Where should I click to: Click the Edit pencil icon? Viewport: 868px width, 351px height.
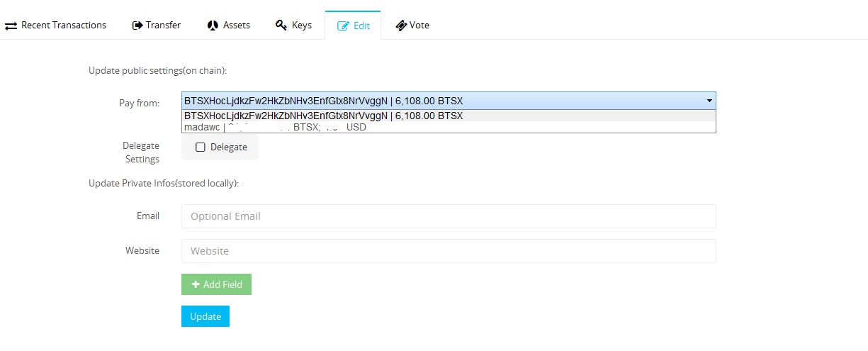(344, 26)
